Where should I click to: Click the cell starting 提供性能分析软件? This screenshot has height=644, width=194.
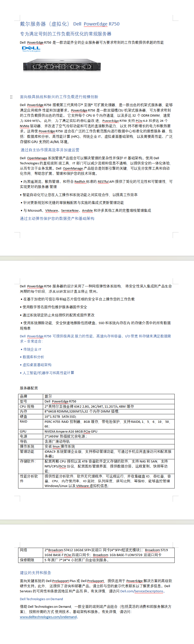point(109,481)
